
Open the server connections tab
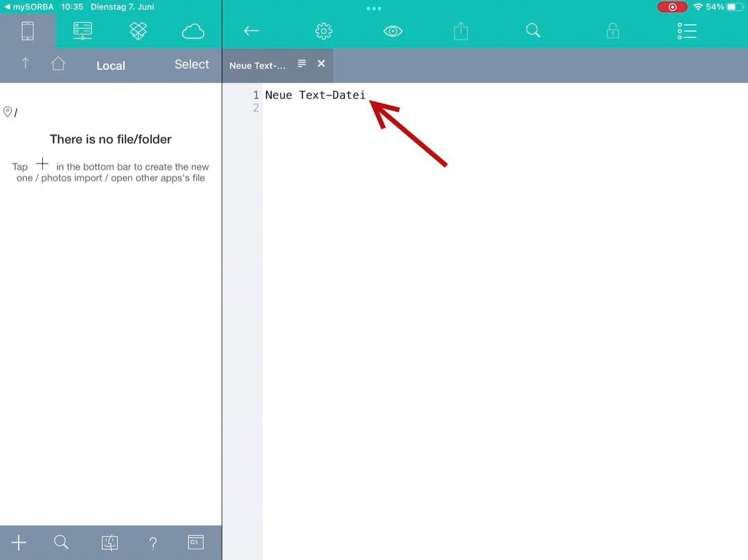[x=82, y=31]
